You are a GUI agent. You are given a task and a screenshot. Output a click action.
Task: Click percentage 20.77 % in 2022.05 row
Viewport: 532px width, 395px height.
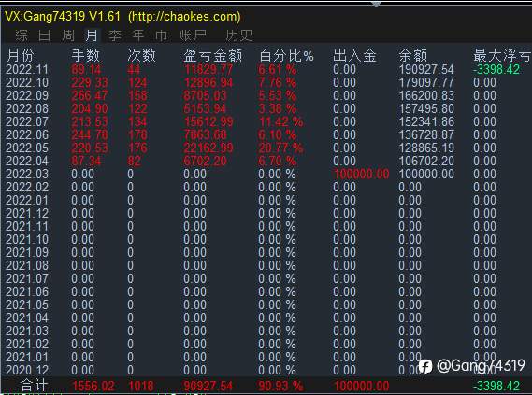click(280, 148)
